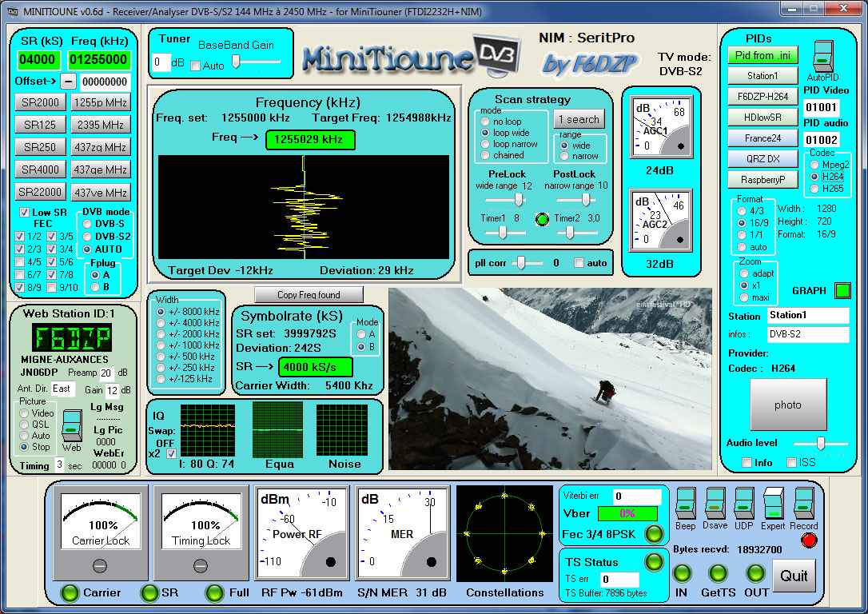
Task: Select Fplug B radio button
Action: point(95,287)
